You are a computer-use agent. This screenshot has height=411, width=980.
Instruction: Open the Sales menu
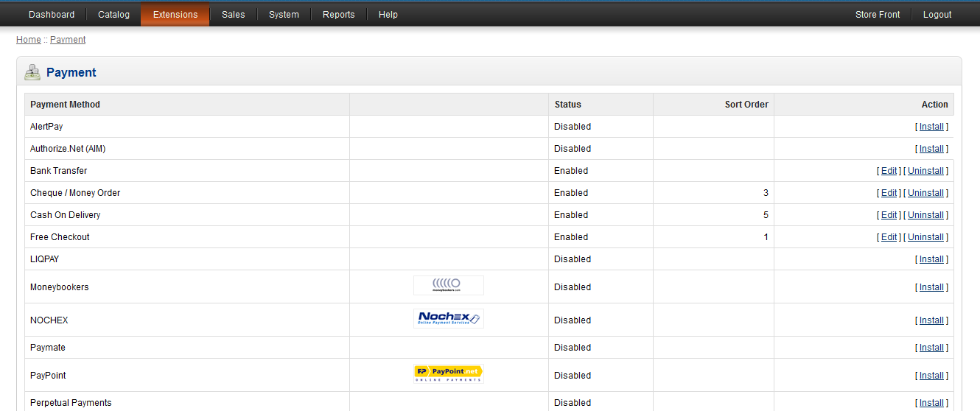[234, 15]
